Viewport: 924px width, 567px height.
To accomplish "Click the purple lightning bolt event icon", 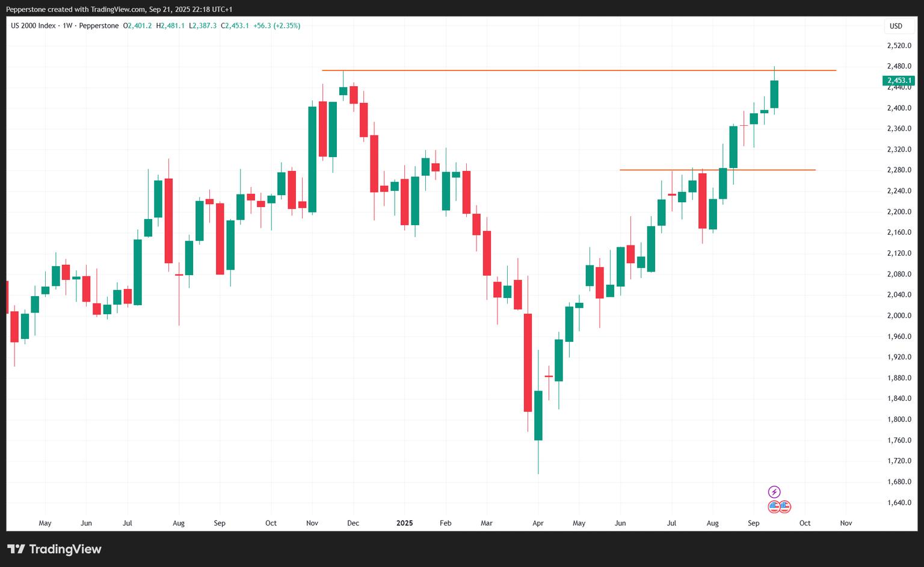I will click(774, 492).
